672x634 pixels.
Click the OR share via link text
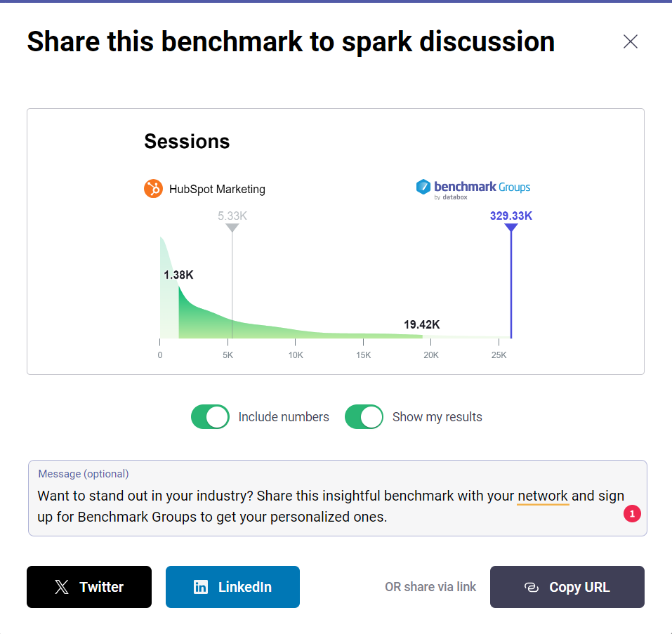(x=430, y=587)
